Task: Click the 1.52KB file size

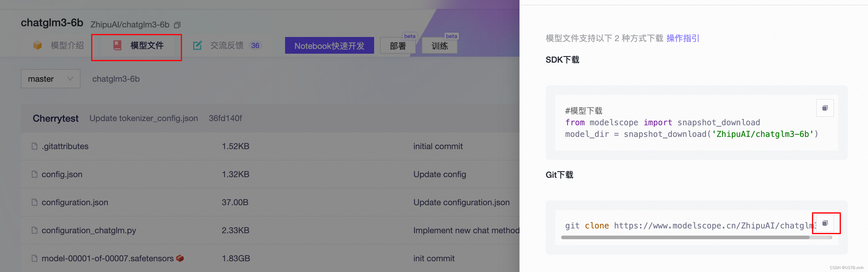Action: pyautogui.click(x=236, y=146)
